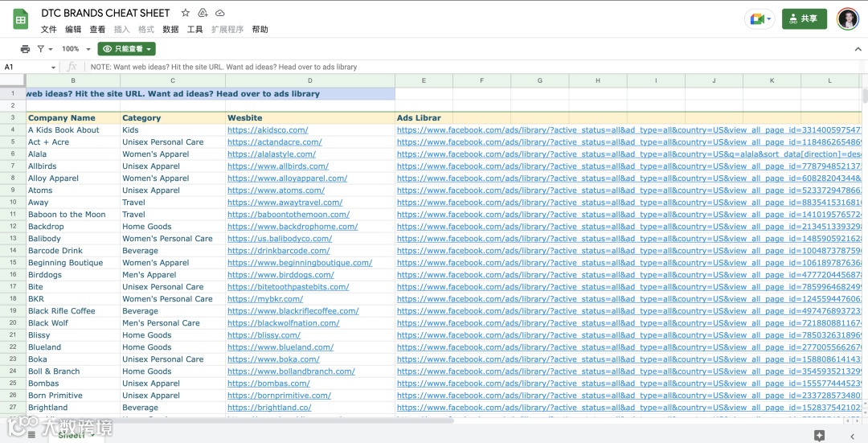Select the Ads Librar header cell
Screen dimensions: 868x443
[424, 118]
